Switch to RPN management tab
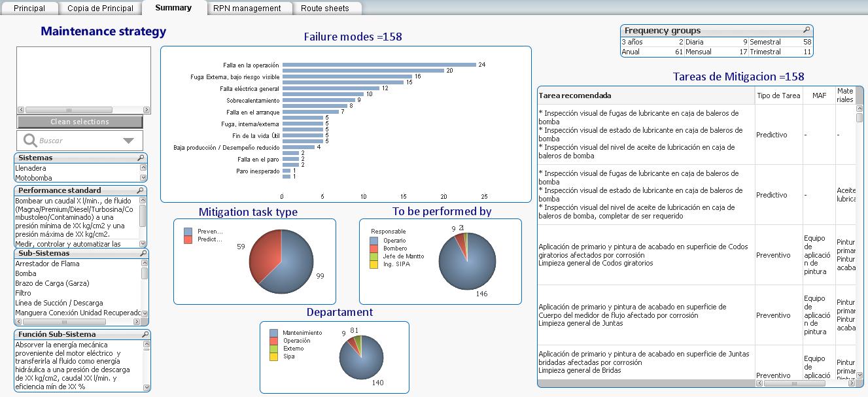 (x=247, y=9)
